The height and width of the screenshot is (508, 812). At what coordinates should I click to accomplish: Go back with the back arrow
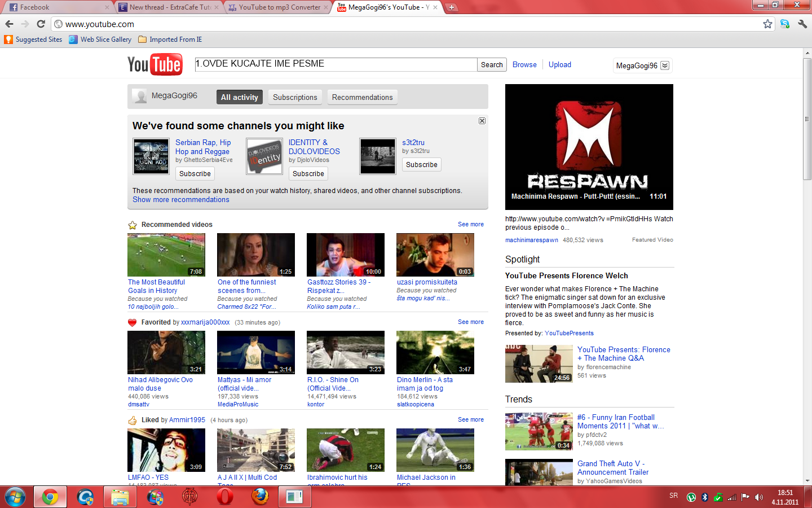tap(9, 24)
